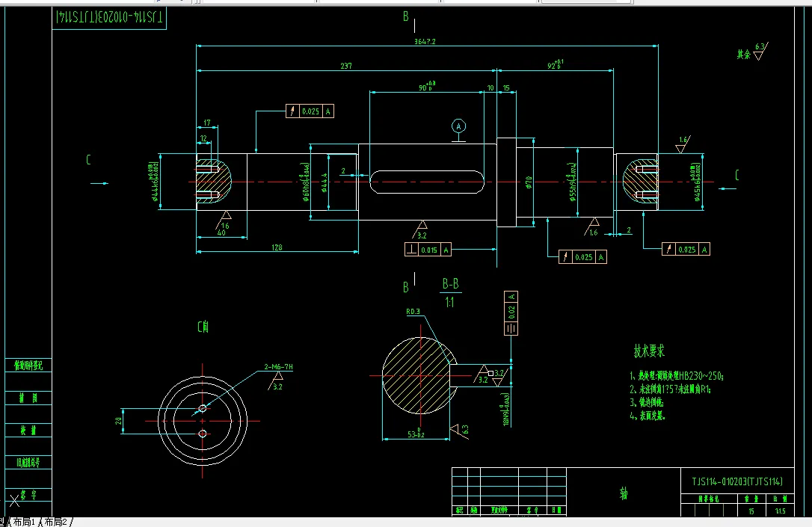Click the 10 dimension next to the 90 dimension
The height and width of the screenshot is (527, 812).
(x=490, y=88)
